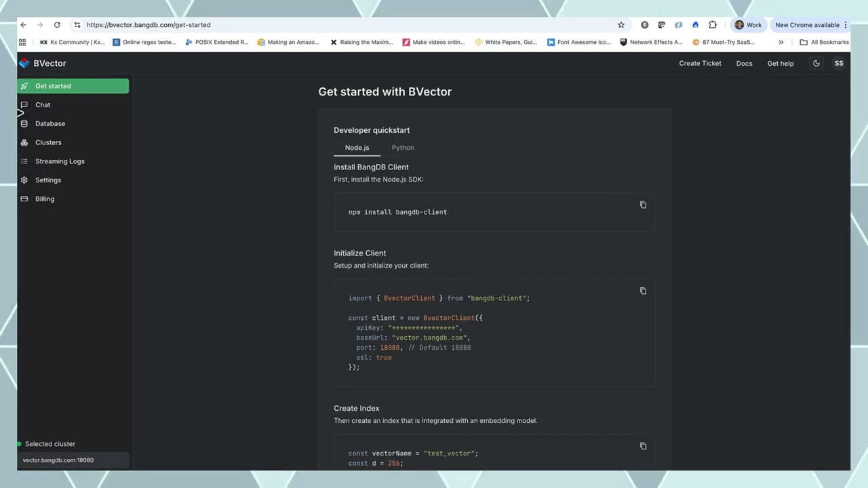Click New Chrome available button
This screenshot has width=868, height=488.
tap(807, 25)
